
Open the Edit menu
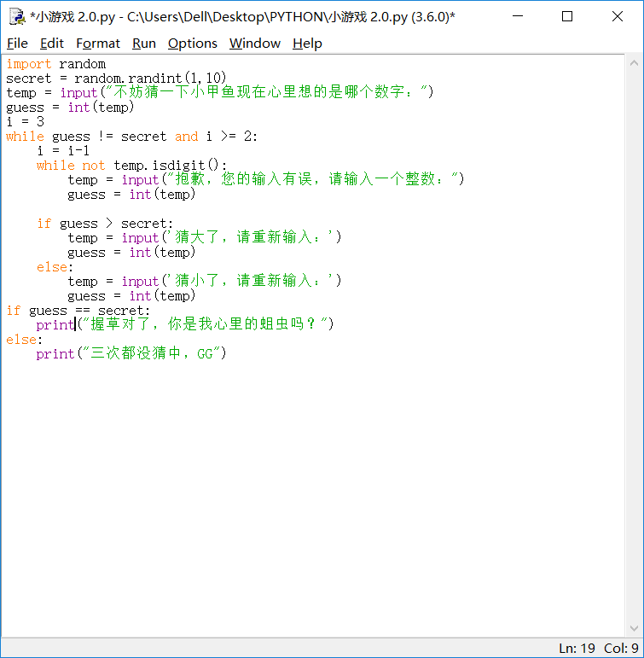(x=52, y=44)
